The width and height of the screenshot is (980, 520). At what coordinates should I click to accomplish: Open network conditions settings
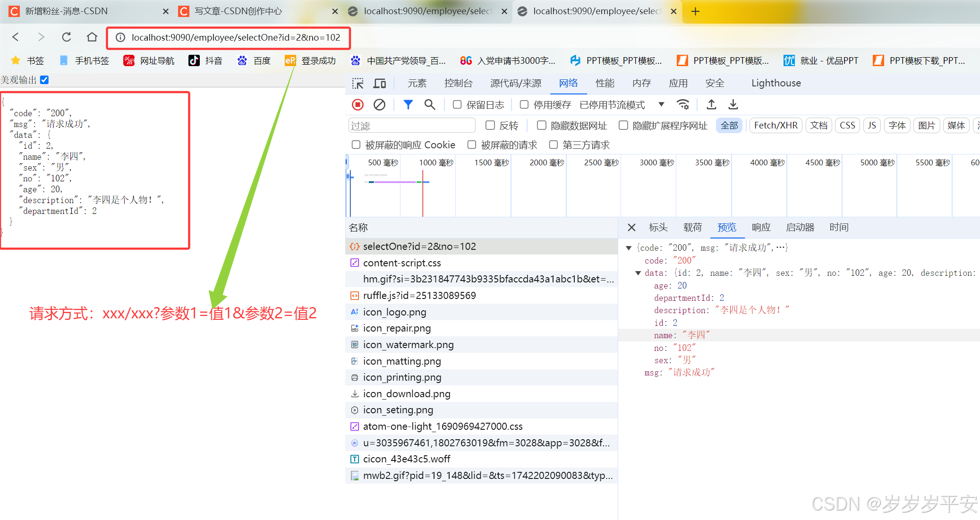[683, 104]
